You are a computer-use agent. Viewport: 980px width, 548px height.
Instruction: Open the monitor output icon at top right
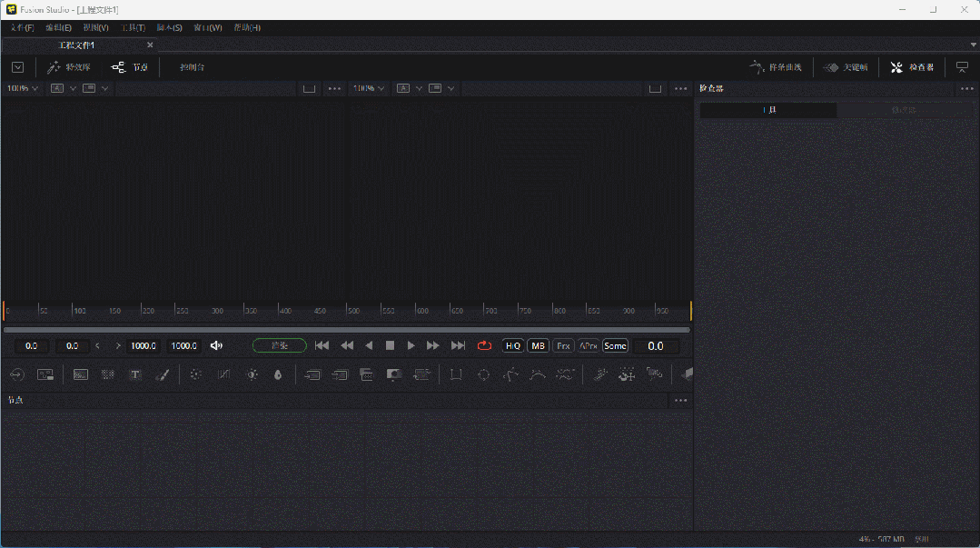[962, 67]
